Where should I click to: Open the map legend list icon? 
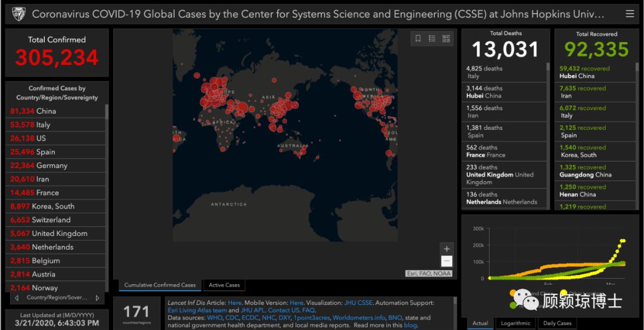(432, 39)
